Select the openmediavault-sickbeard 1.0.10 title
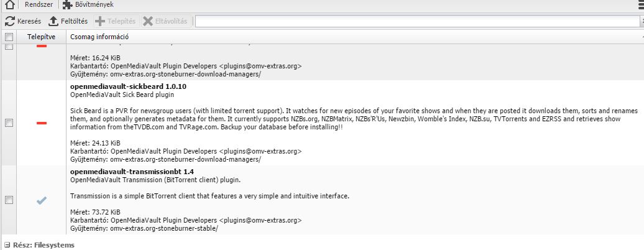The height and width of the screenshot is (250, 644). click(x=128, y=87)
